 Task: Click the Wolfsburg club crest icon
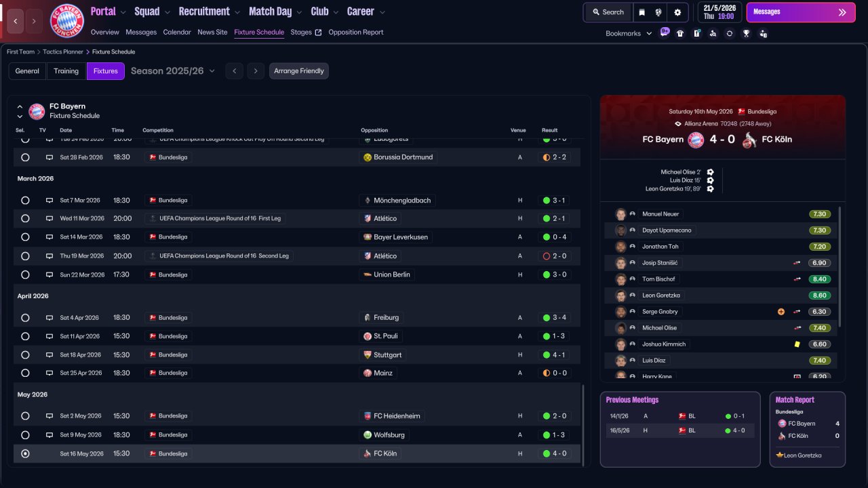[368, 434]
